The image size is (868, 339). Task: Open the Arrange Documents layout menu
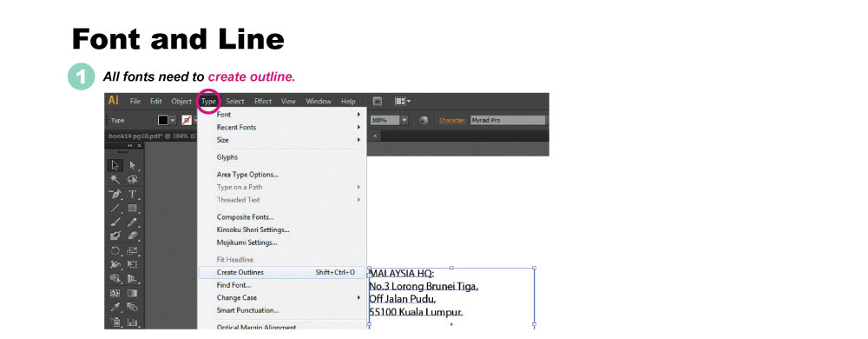(x=403, y=102)
